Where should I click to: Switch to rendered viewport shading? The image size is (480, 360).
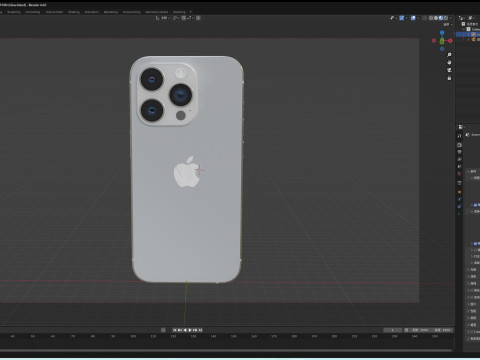pos(446,18)
